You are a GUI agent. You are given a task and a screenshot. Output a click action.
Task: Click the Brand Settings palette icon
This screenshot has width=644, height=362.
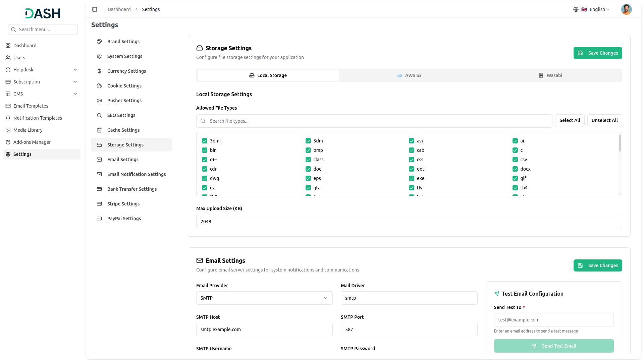[99, 42]
